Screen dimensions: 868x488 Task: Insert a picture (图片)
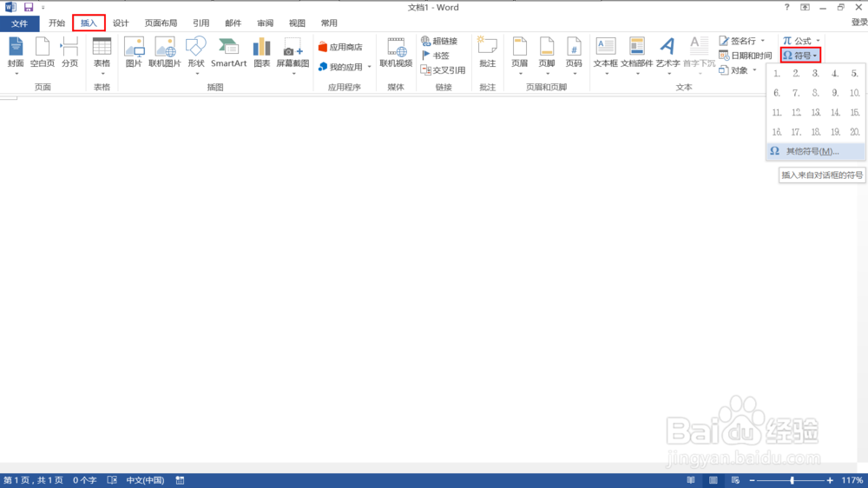pos(134,53)
